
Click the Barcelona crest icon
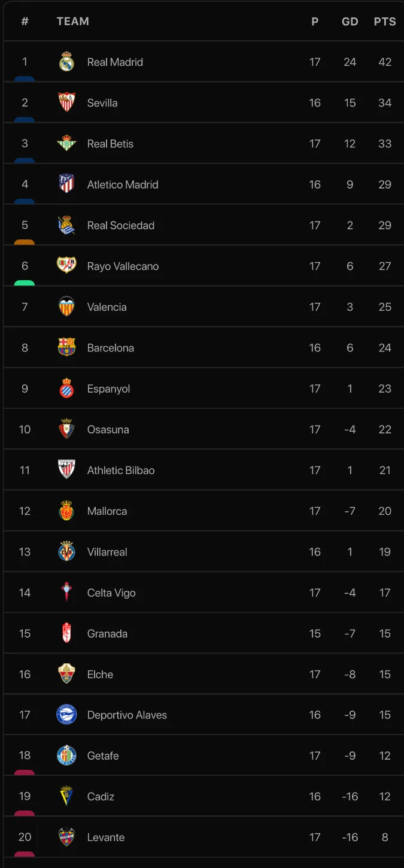(x=66, y=348)
